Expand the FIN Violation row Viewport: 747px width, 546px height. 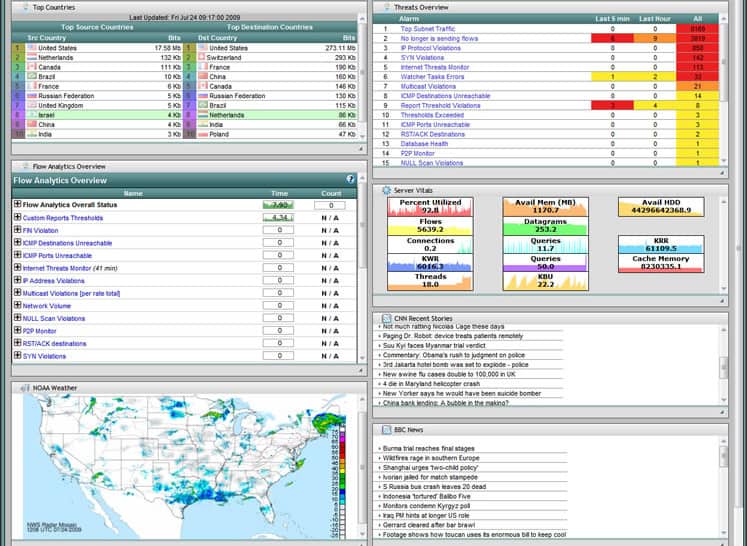tap(18, 230)
